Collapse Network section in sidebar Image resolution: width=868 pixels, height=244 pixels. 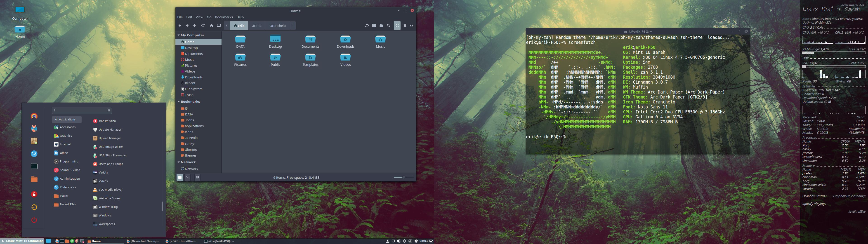(179, 162)
